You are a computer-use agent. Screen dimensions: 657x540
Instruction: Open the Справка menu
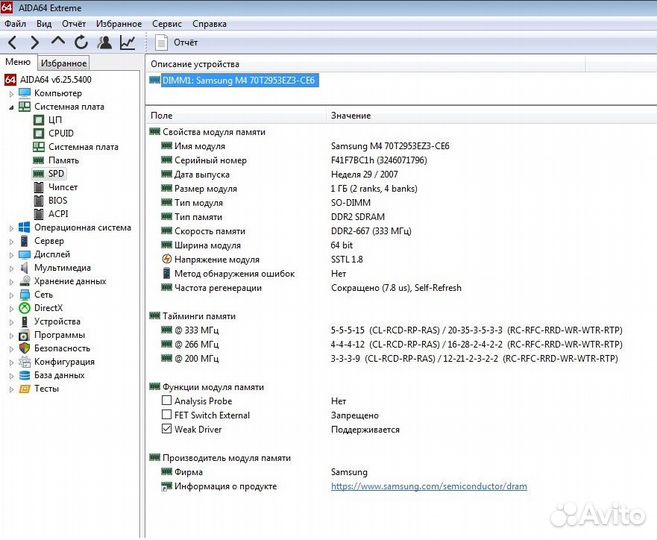pyautogui.click(x=210, y=24)
